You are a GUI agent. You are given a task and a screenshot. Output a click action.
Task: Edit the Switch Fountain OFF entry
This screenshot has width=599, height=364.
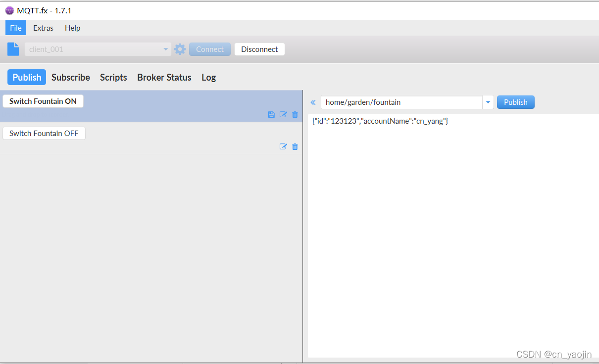coord(283,147)
